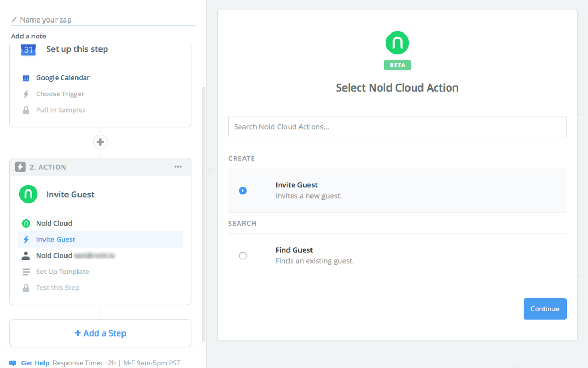The width and height of the screenshot is (588, 368).
Task: Open the Choose Trigger step
Action: coord(60,94)
